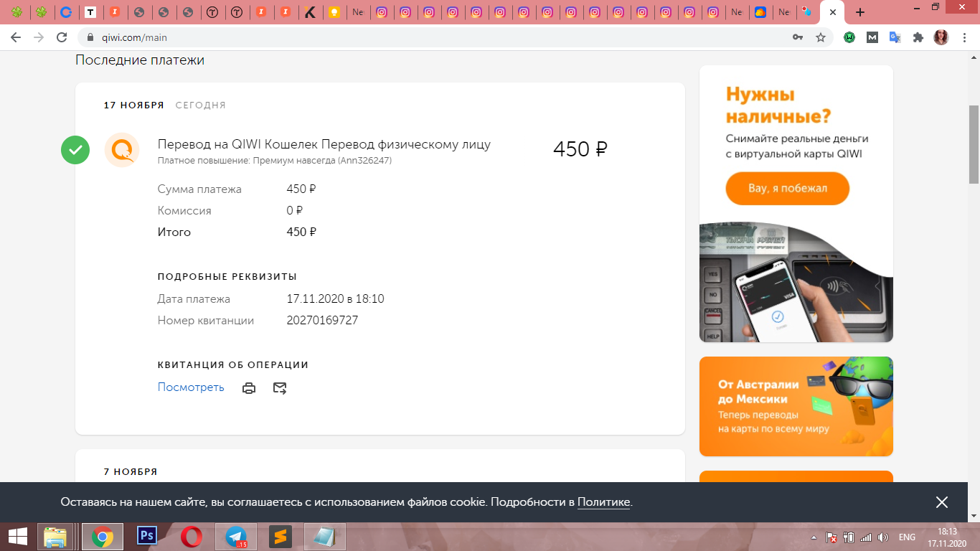Viewport: 980px width, 551px height.
Task: Open the Политике cookie policy link
Action: pos(603,502)
